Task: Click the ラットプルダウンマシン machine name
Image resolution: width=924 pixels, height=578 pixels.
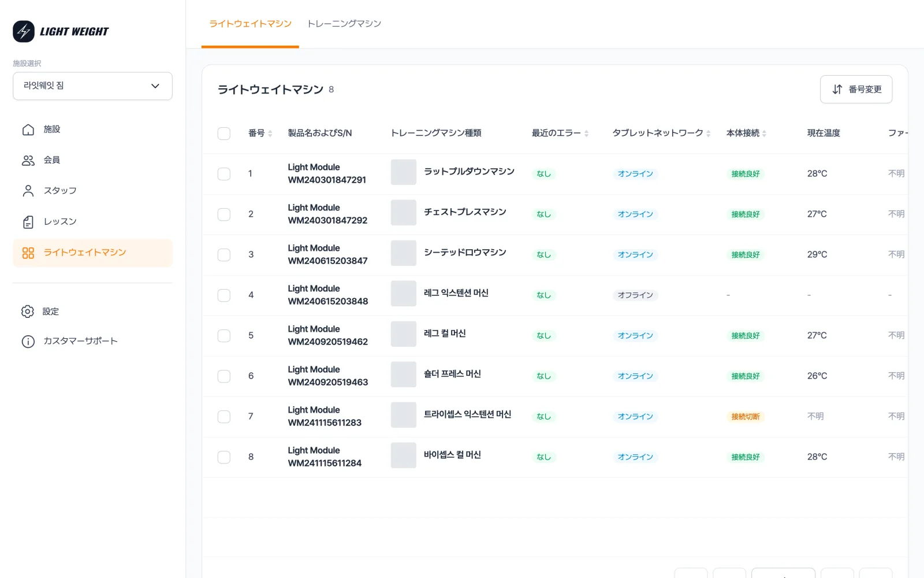Action: 469,172
